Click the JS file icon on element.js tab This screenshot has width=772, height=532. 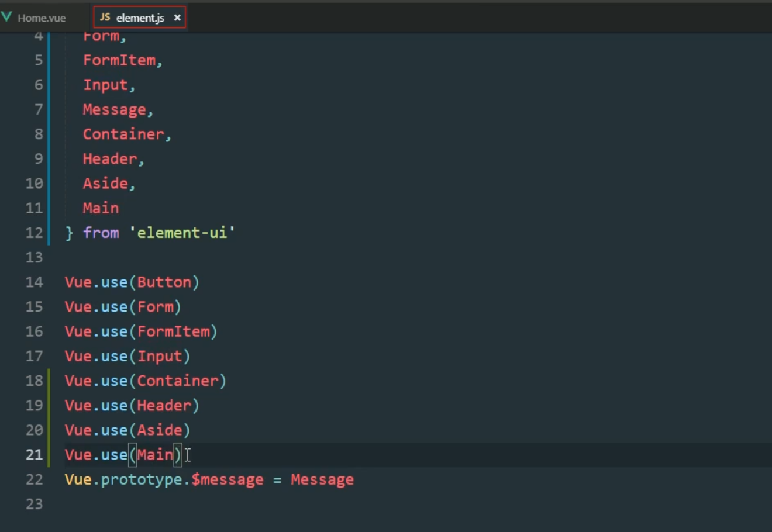(105, 17)
